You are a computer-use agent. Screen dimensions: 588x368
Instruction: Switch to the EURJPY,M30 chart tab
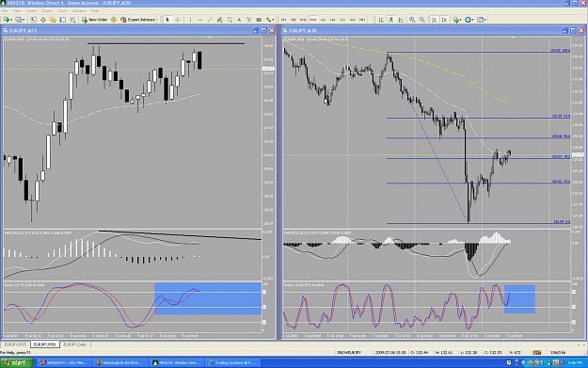click(x=44, y=344)
